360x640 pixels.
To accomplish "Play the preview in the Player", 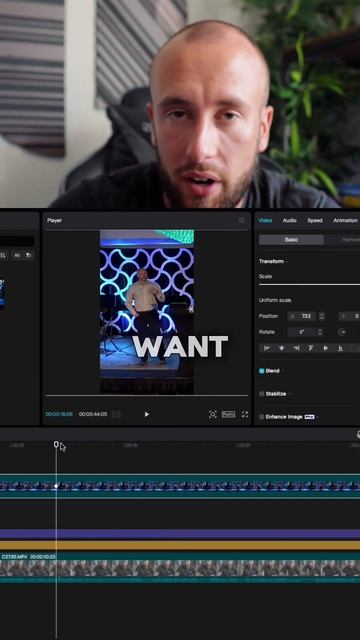I will (x=147, y=414).
